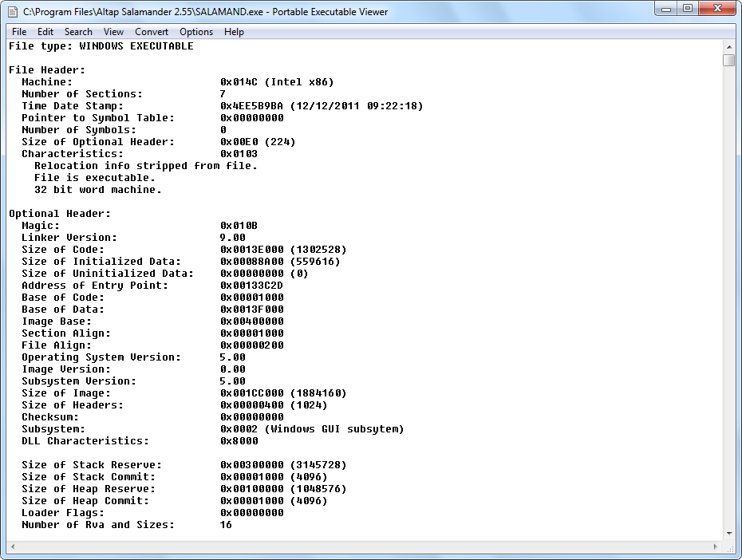Viewport: 742px width, 560px height.
Task: Click Base of Data value 0x0013F000
Action: [x=251, y=310]
